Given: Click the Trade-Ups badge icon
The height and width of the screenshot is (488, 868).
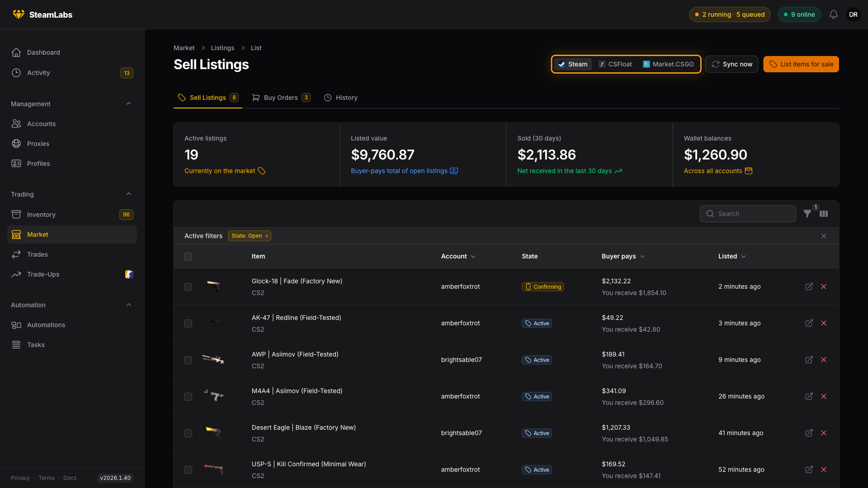Looking at the screenshot, I should point(129,274).
